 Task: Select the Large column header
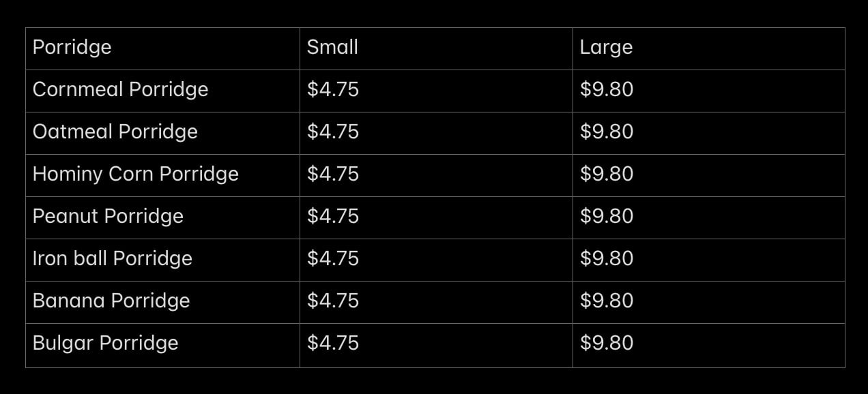click(x=708, y=48)
